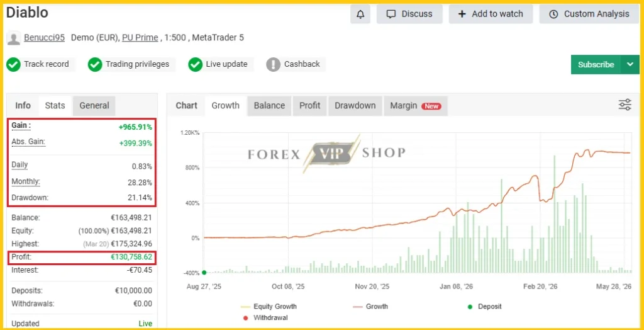
Task: Switch to the General tab
Action: point(94,106)
